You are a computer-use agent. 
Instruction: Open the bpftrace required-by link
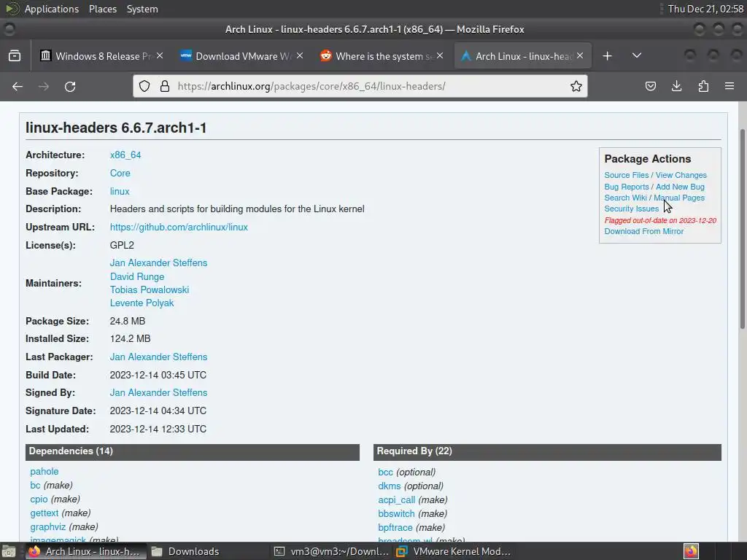pyautogui.click(x=395, y=527)
